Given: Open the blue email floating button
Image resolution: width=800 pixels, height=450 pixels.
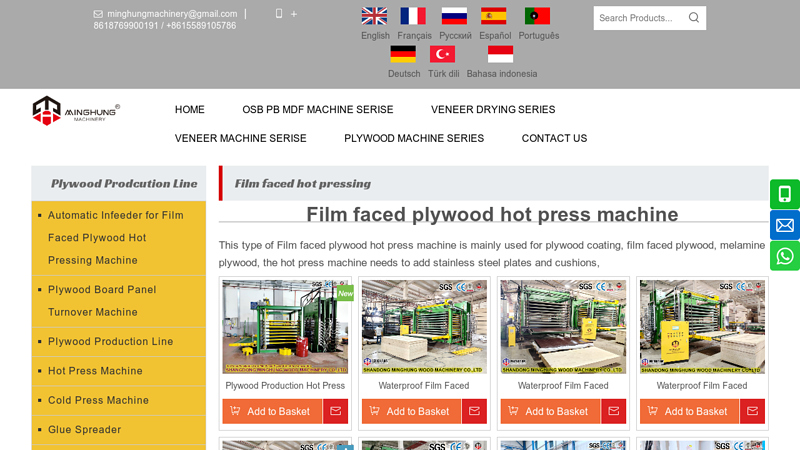Looking at the screenshot, I should coord(785,225).
